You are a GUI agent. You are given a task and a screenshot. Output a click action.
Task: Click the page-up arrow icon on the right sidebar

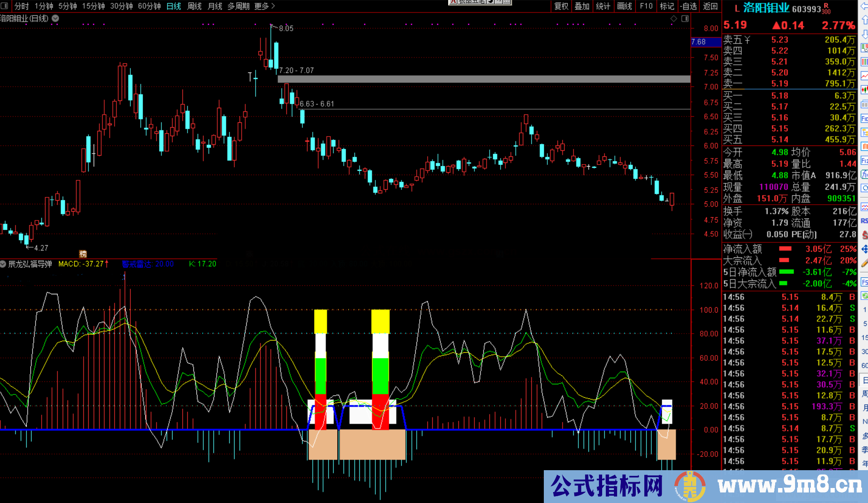[x=864, y=19]
